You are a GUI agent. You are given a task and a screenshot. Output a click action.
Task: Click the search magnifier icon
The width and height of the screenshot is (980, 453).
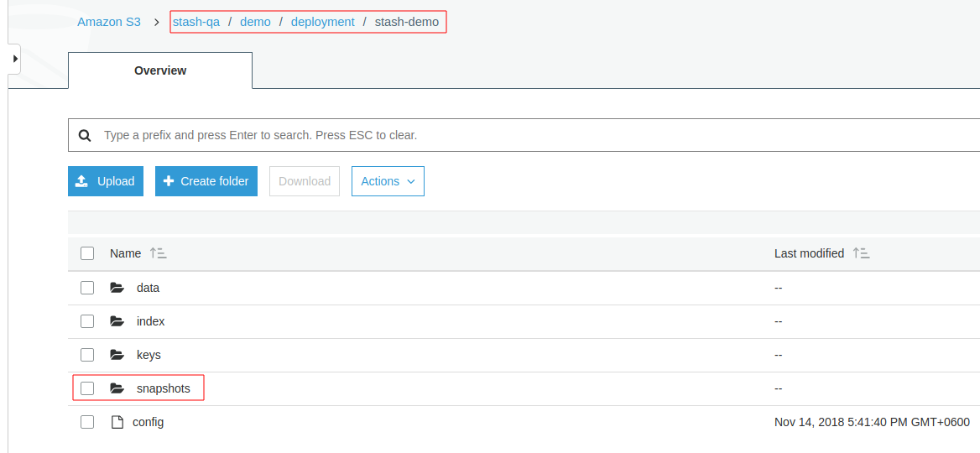(84, 135)
